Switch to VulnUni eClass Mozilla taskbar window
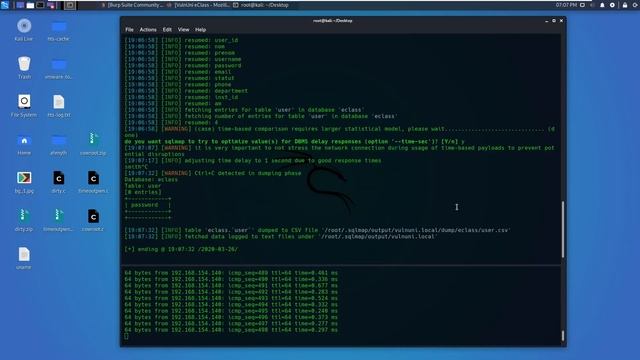 (x=198, y=5)
